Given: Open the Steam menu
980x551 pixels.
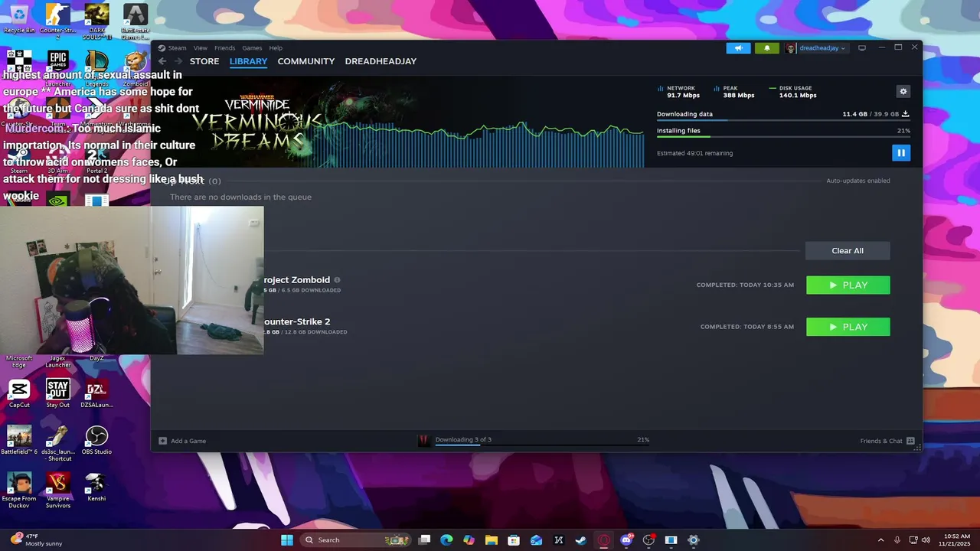Looking at the screenshot, I should click(177, 48).
